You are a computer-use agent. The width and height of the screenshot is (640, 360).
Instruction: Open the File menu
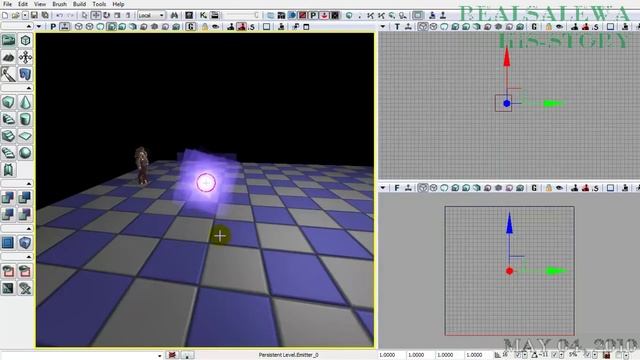pyautogui.click(x=7, y=4)
